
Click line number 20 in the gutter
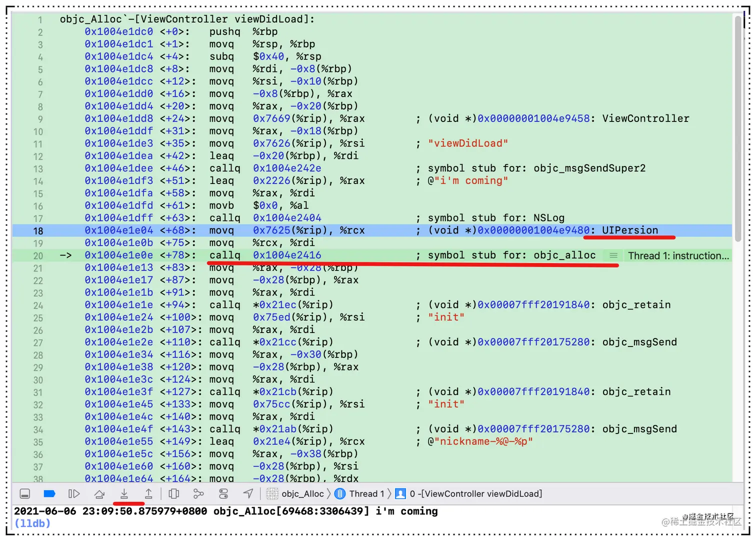38,256
